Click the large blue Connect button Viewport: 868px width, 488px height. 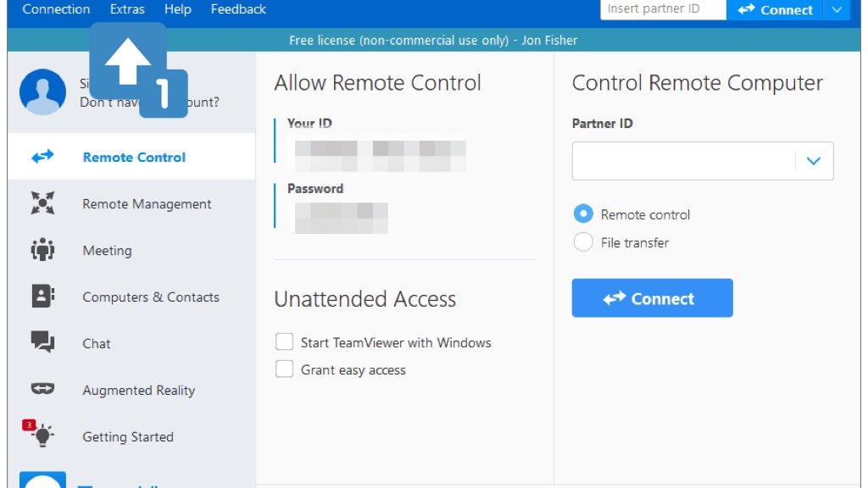[652, 298]
